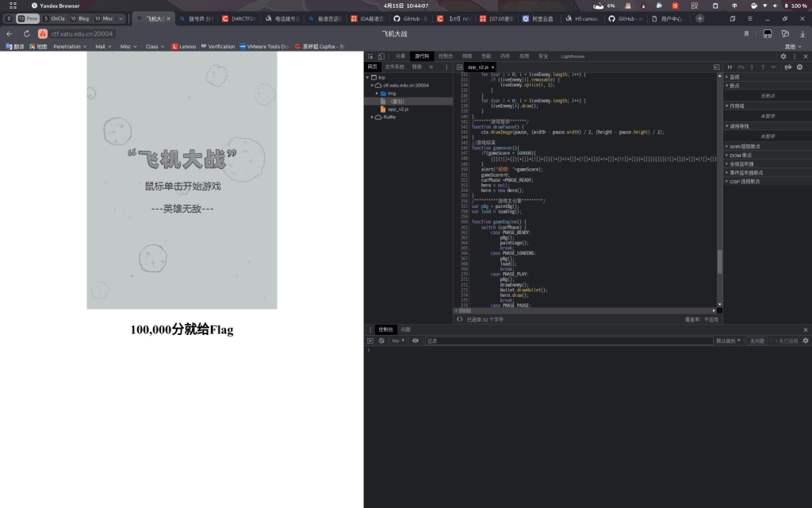This screenshot has width=812, height=508.
Task: Clear the console icon
Action: pyautogui.click(x=381, y=341)
